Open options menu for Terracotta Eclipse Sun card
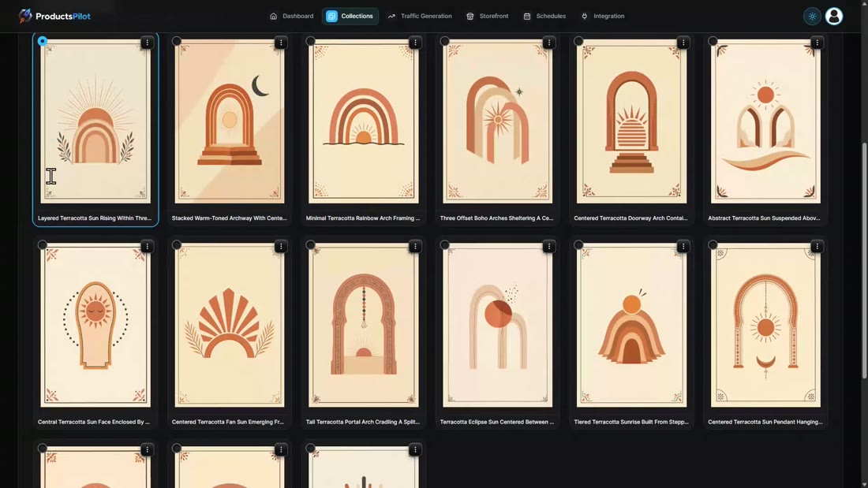The width and height of the screenshot is (868, 488). tap(549, 246)
